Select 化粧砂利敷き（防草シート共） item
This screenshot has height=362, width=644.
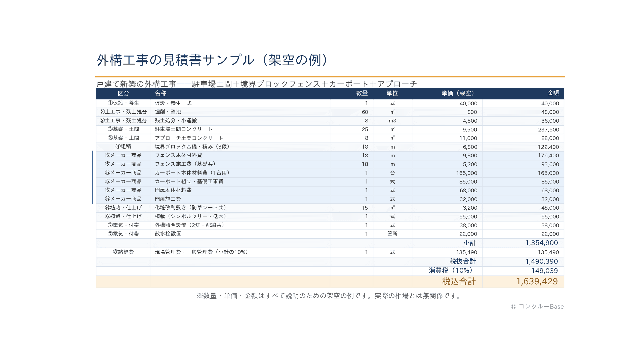[x=240, y=208]
